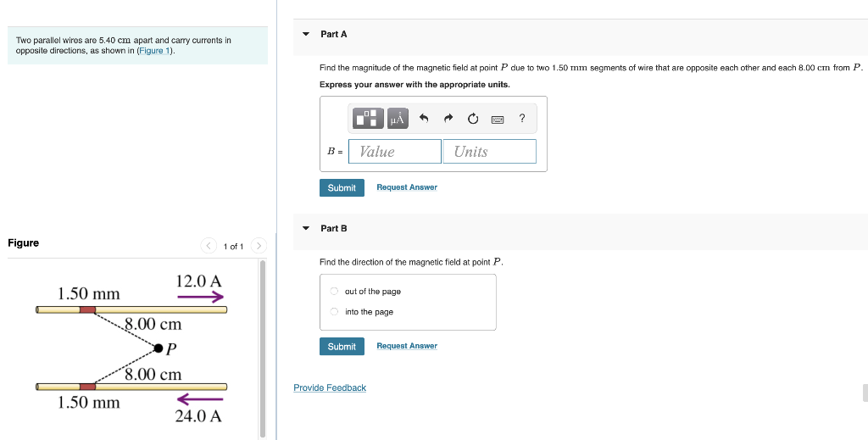
Task: Click the reset circular arrow icon
Action: (x=474, y=119)
